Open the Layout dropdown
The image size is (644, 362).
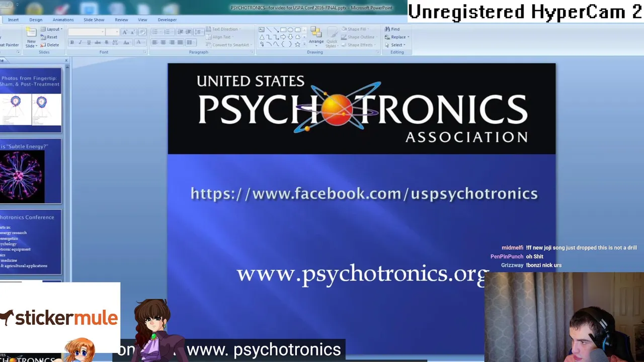[x=51, y=29]
